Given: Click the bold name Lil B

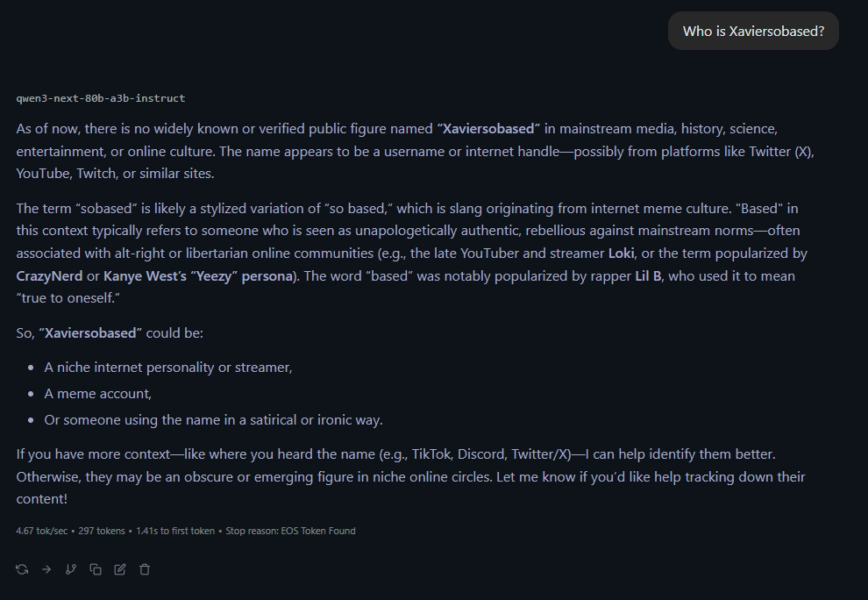Looking at the screenshot, I should pos(648,275).
